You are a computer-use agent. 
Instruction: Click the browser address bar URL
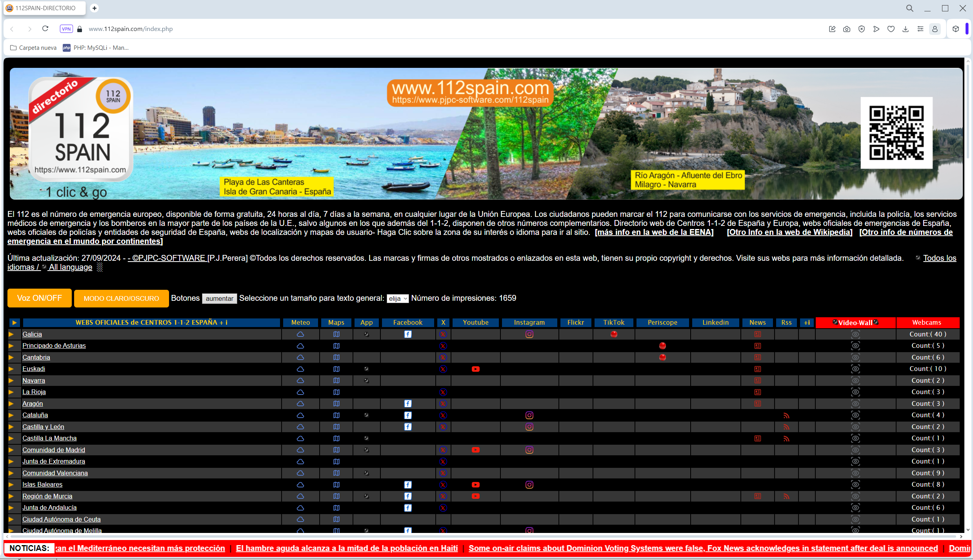131,29
